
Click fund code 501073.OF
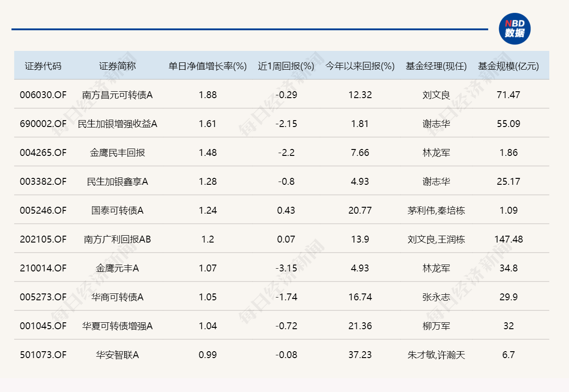pyautogui.click(x=43, y=355)
